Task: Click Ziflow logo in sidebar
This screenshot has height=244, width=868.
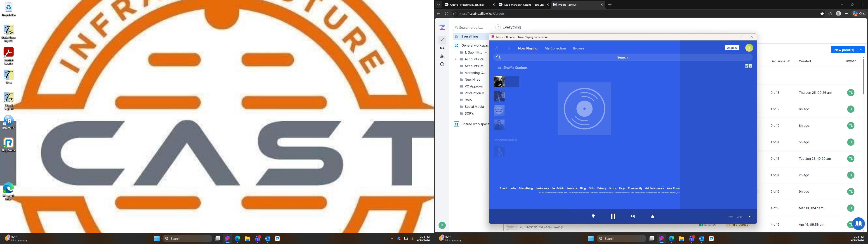Action: pyautogui.click(x=442, y=27)
